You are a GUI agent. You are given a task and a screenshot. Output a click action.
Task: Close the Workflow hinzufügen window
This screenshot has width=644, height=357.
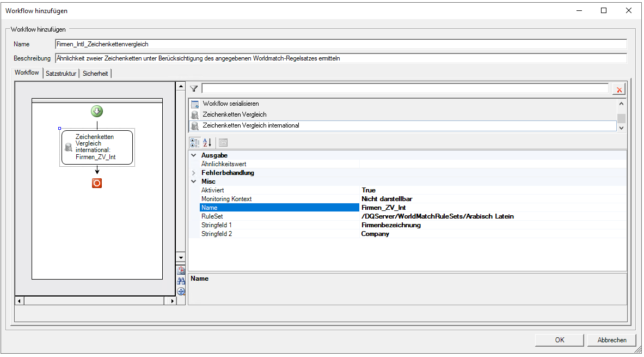click(x=629, y=11)
